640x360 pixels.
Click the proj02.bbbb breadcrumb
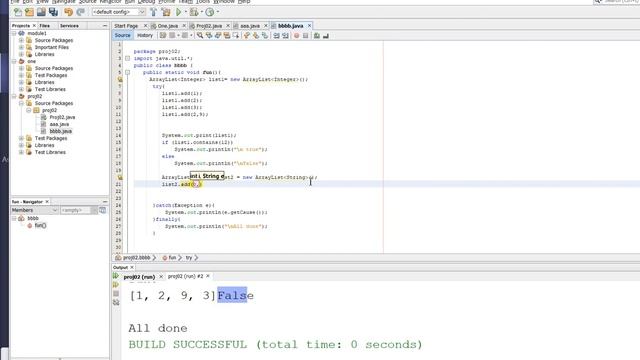click(x=136, y=258)
